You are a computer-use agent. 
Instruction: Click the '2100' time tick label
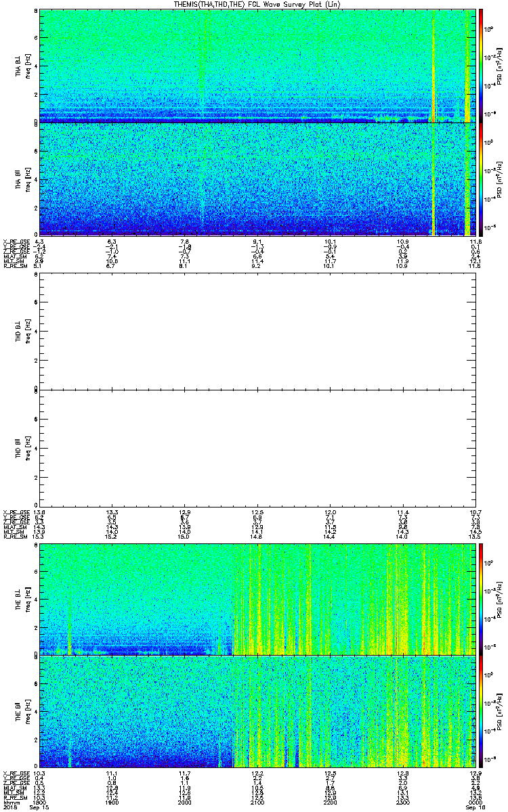[257, 803]
